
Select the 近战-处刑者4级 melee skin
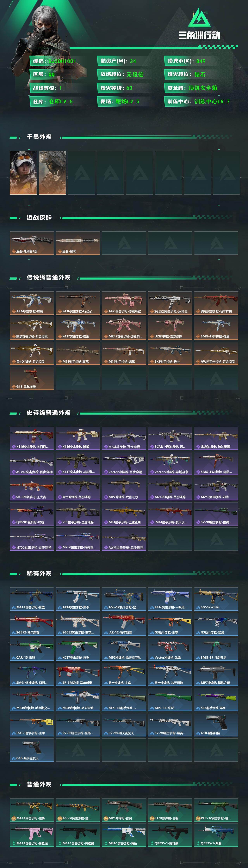pos(32,243)
